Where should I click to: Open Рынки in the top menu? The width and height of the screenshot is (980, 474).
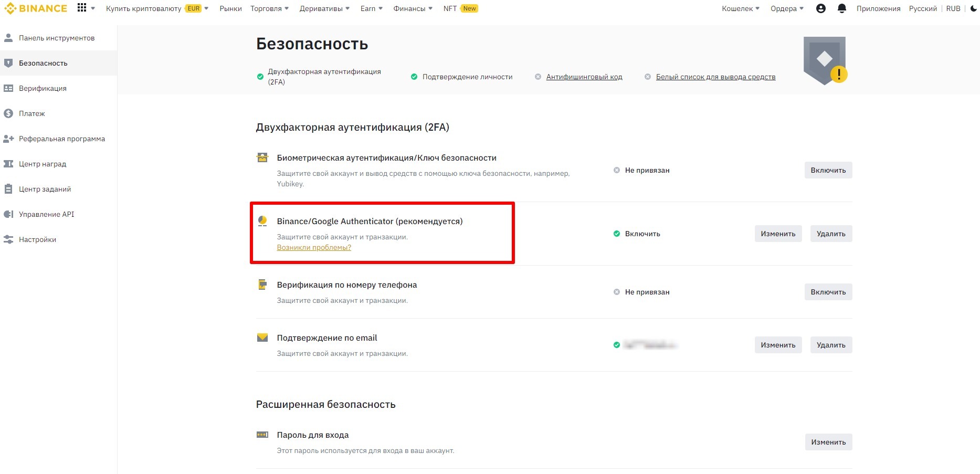(230, 8)
